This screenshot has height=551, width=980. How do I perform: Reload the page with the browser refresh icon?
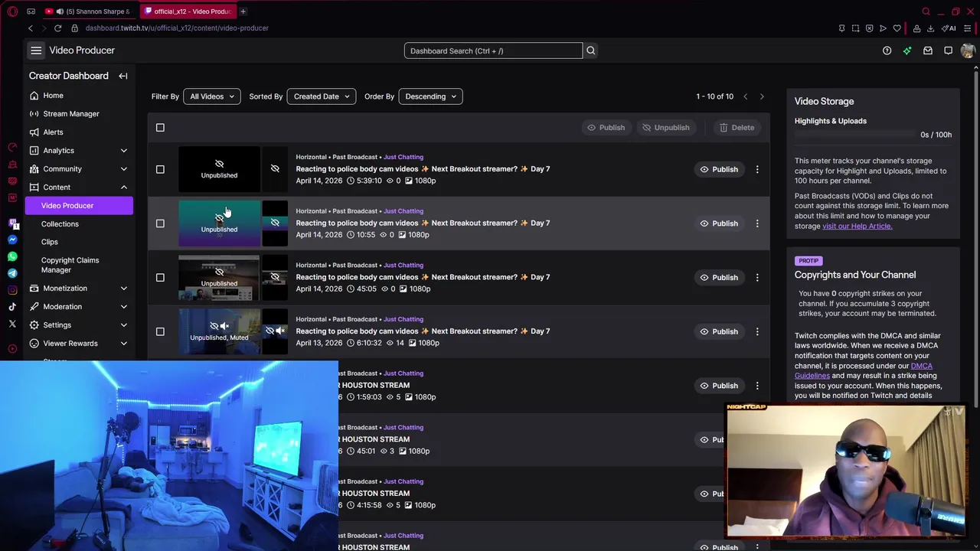pyautogui.click(x=57, y=28)
